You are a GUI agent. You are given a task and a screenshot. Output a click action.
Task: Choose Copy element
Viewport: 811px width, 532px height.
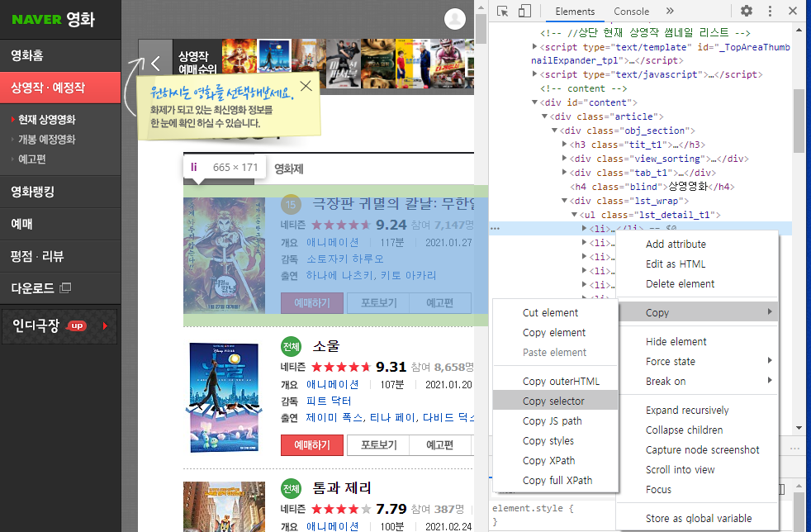(x=555, y=333)
